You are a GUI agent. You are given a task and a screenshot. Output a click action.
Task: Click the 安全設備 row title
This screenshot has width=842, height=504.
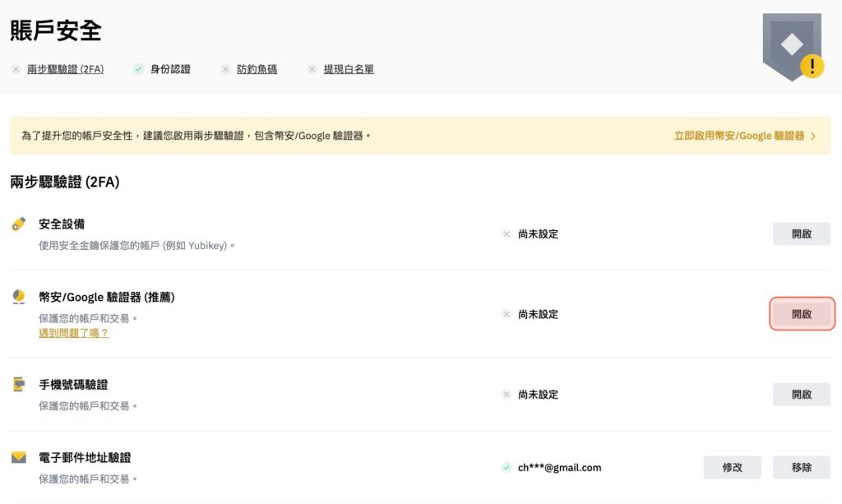point(61,224)
